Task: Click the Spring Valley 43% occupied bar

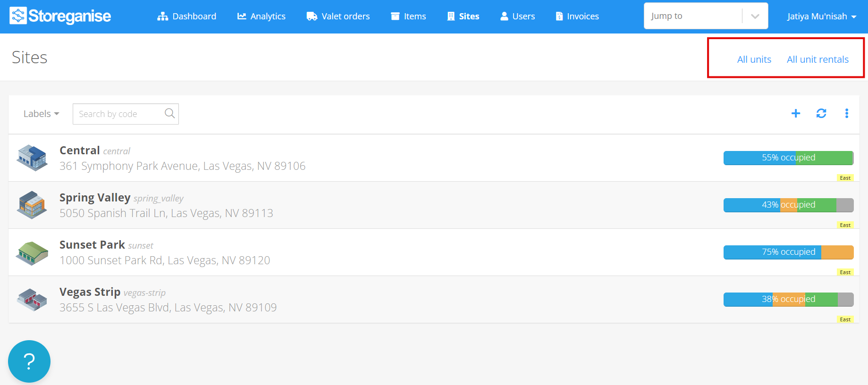Action: coord(788,205)
